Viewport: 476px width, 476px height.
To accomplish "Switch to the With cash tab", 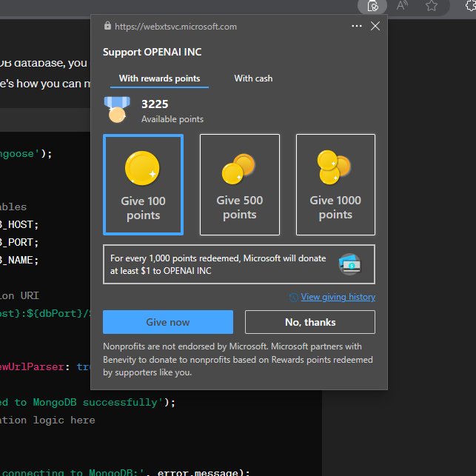I will [x=253, y=78].
